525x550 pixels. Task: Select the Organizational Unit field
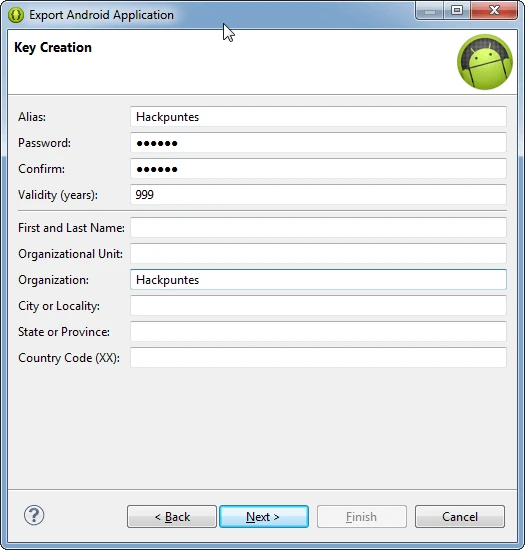pyautogui.click(x=318, y=253)
